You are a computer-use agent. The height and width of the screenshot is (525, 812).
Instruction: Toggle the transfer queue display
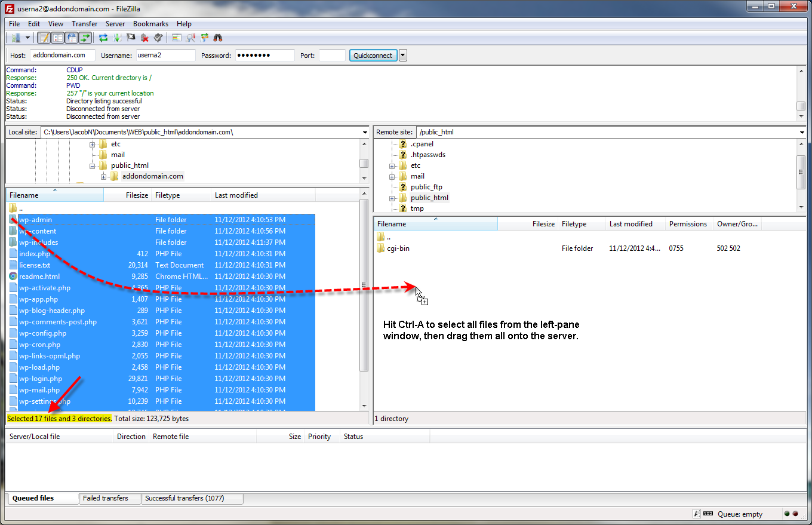(85, 38)
